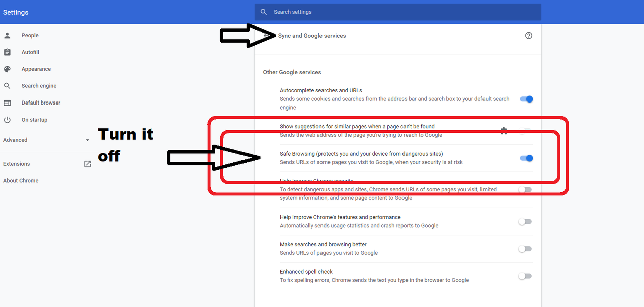This screenshot has height=307, width=644.
Task: Enable the Enhanced spell check switch
Action: pos(525,276)
